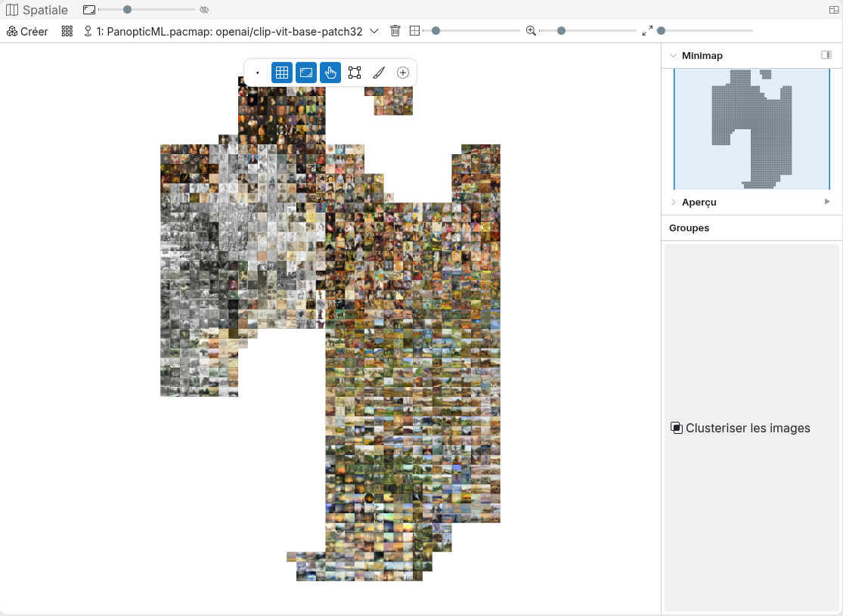Click the small-squares grid icon next to Créer

[x=67, y=31]
